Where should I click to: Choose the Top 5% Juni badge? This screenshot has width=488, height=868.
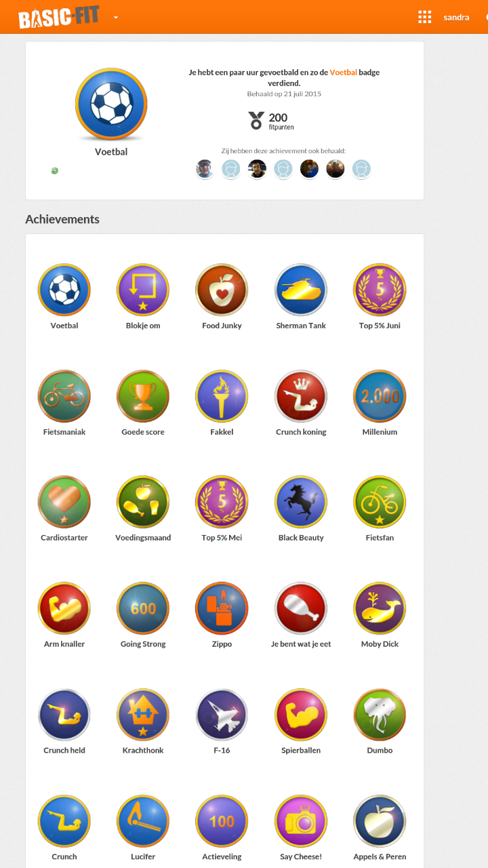click(x=380, y=290)
